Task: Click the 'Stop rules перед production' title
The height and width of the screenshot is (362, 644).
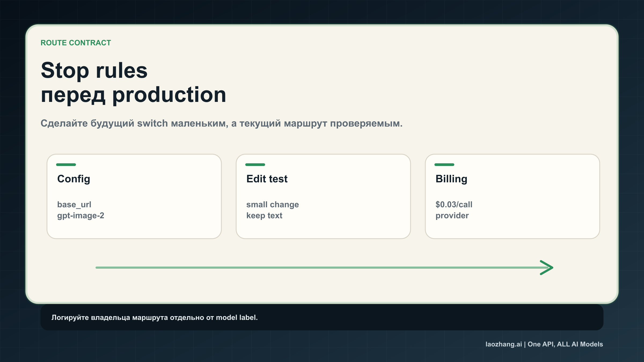Action: pos(133,82)
